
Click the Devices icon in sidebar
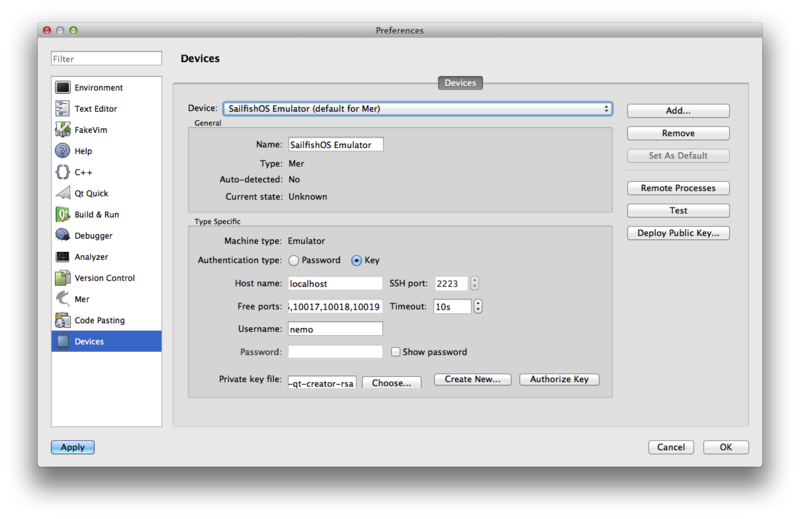click(63, 341)
